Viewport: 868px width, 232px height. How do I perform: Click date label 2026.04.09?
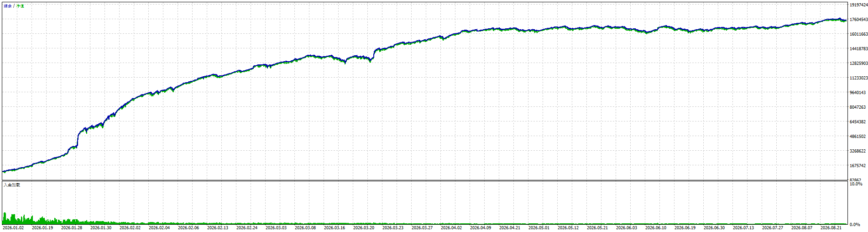pos(481,228)
